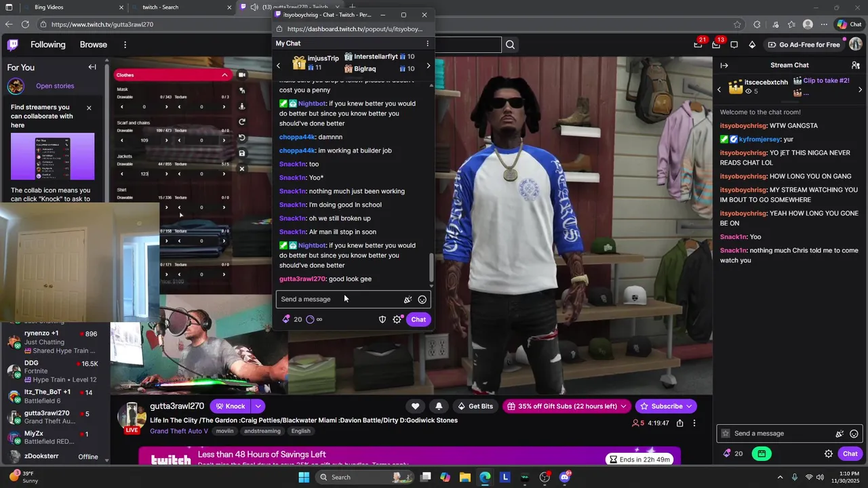Open the channel points balance in Stream Chat
The width and height of the screenshot is (868, 488).
click(732, 453)
